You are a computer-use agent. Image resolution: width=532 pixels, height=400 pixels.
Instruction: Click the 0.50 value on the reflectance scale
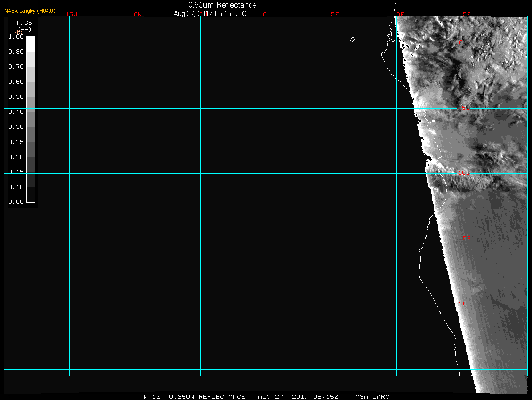click(16, 97)
